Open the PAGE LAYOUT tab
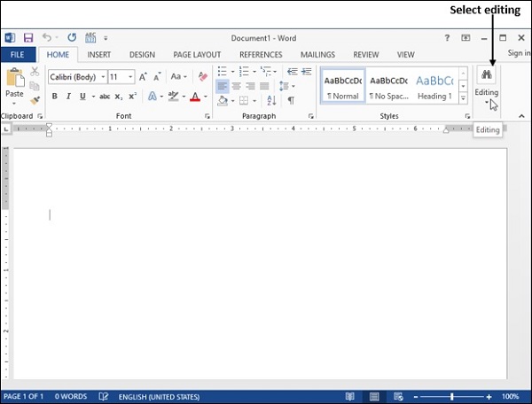The width and height of the screenshot is (532, 404). 197,55
